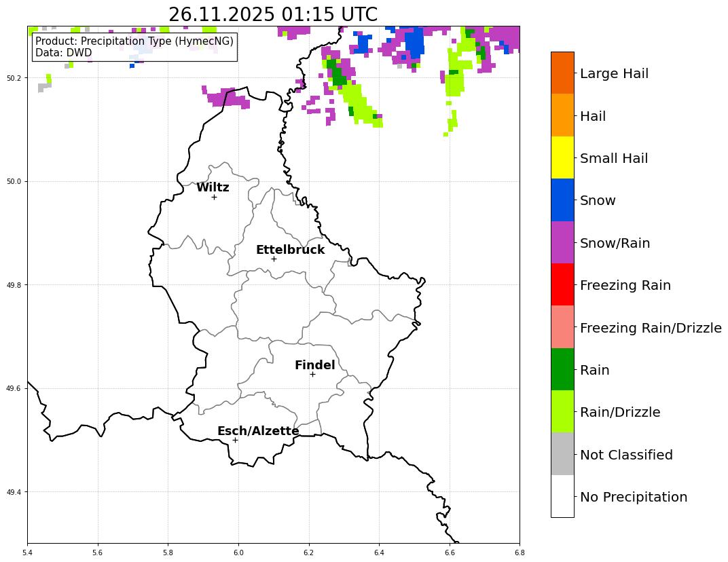Click the Snow blue color swatch
728x562 pixels.
(x=562, y=200)
